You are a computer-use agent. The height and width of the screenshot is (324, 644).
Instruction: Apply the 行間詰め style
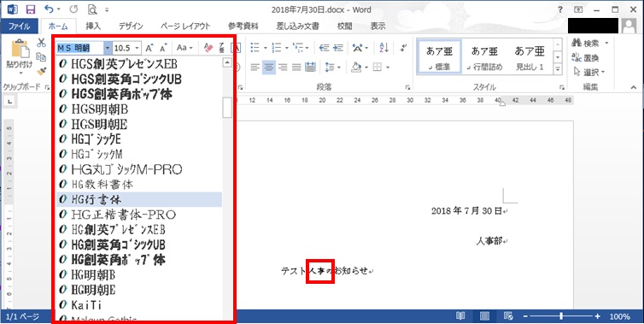pyautogui.click(x=484, y=57)
